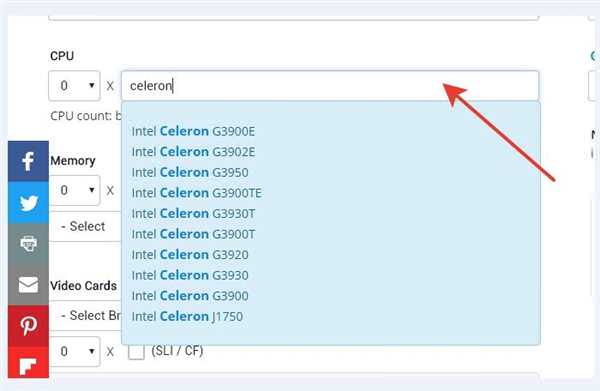Click the print icon in sidebar

[x=28, y=244]
